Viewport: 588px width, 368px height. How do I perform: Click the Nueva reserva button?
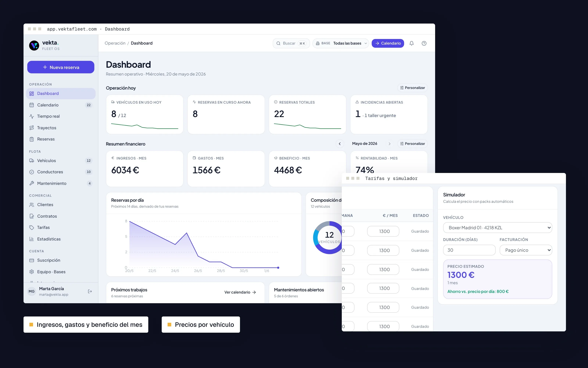pyautogui.click(x=61, y=67)
